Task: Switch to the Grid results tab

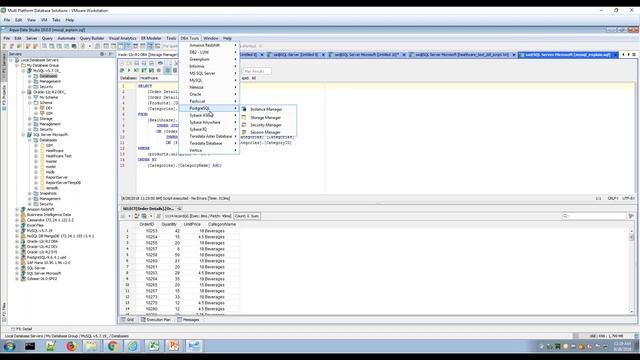Action: (x=128, y=320)
